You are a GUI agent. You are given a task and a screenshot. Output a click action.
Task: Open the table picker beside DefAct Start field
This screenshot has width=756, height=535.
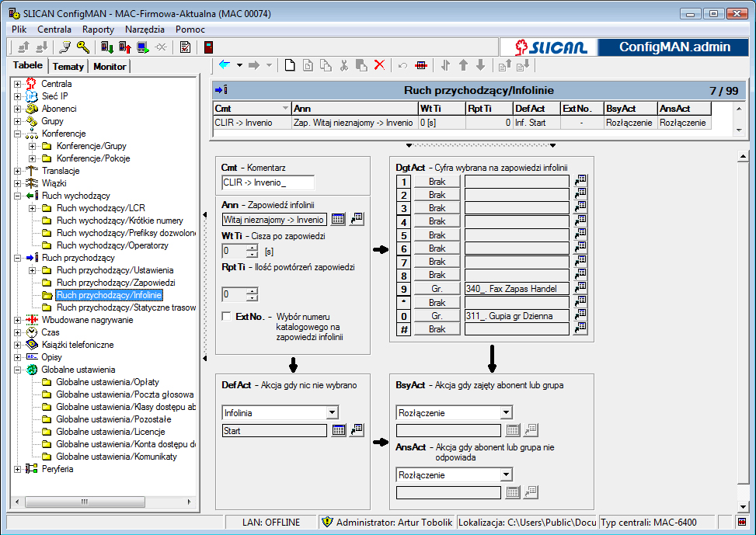tap(339, 430)
